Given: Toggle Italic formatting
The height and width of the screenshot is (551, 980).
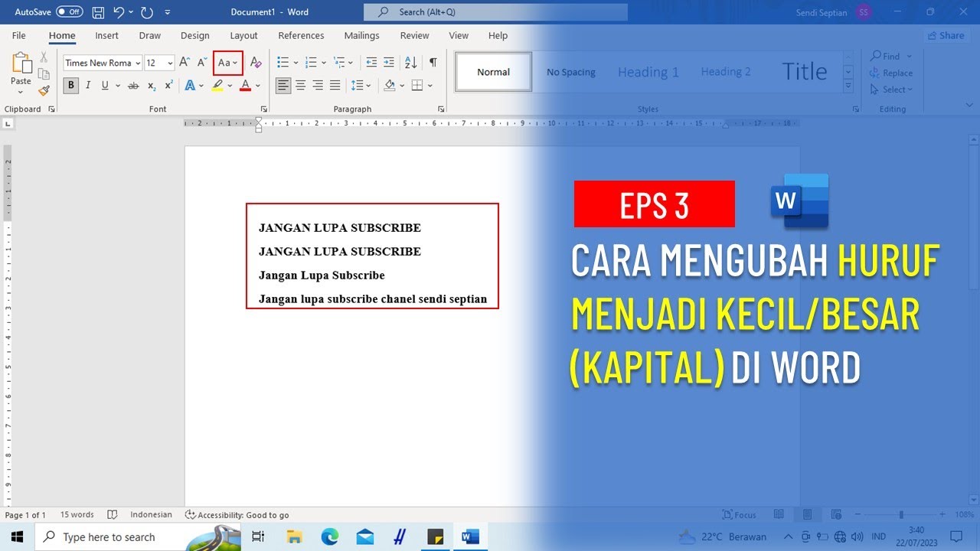Looking at the screenshot, I should [x=88, y=86].
